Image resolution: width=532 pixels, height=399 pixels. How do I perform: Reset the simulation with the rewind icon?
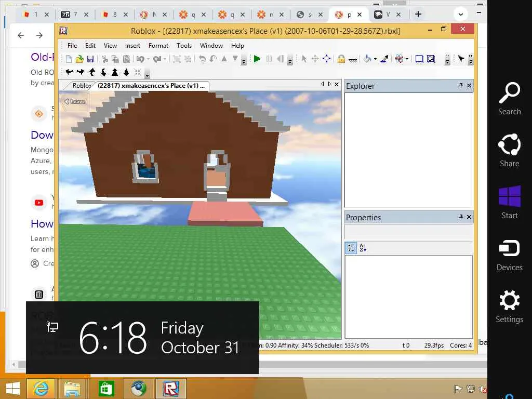(x=280, y=59)
